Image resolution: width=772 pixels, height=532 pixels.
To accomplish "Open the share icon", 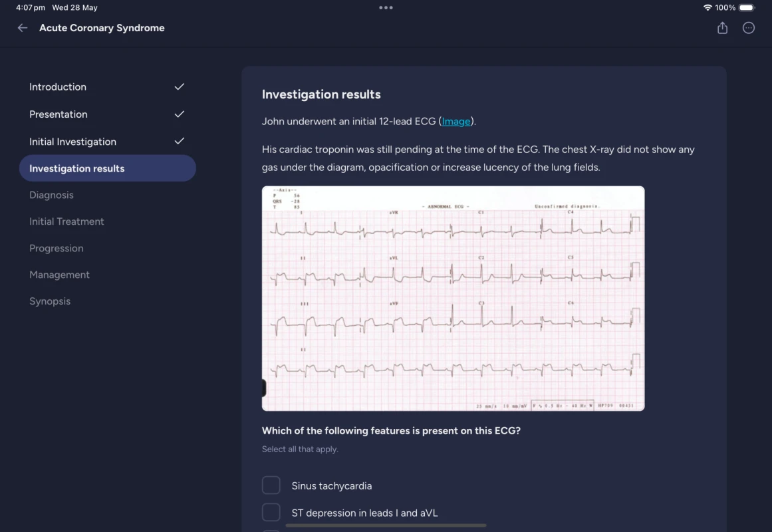I will point(722,28).
